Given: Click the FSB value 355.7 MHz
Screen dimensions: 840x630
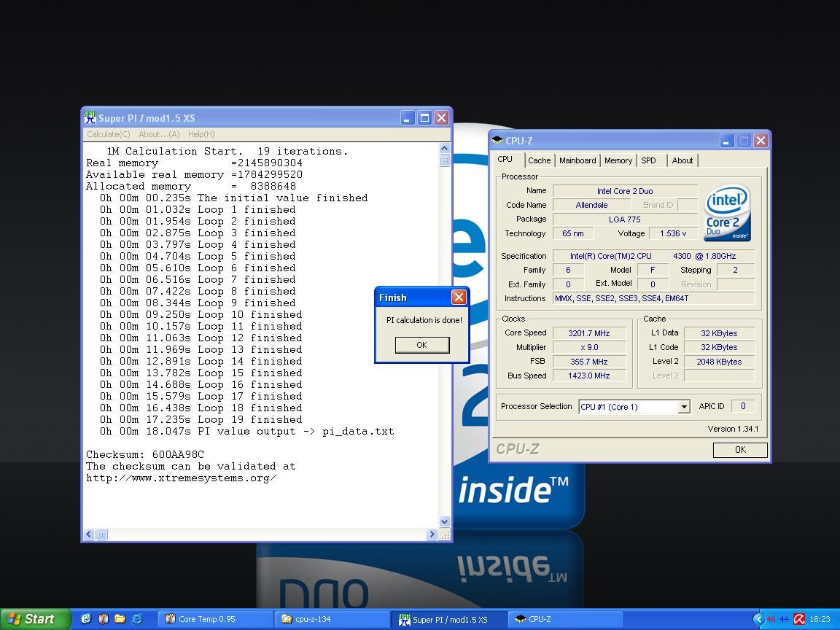Looking at the screenshot, I should (589, 362).
